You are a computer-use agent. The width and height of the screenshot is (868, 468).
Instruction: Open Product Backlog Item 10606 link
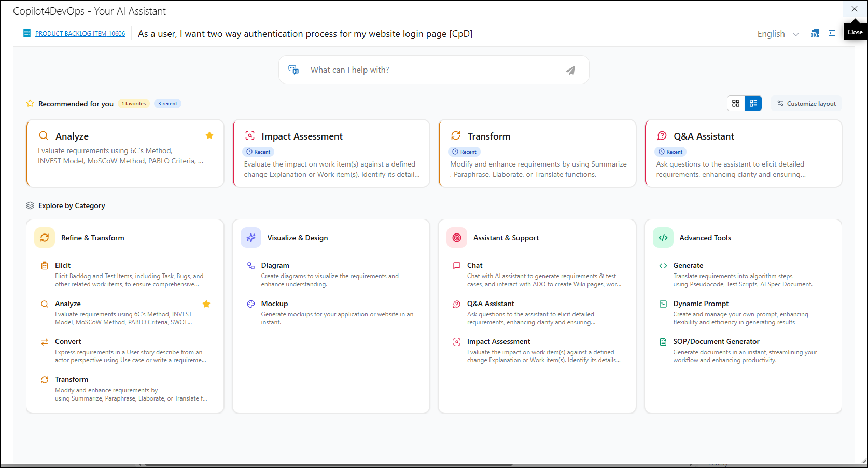click(80, 34)
